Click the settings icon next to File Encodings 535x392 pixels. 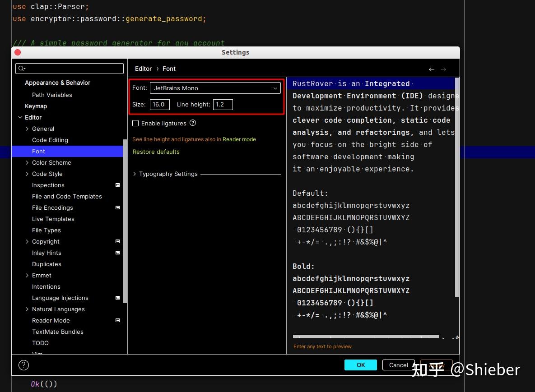(117, 208)
